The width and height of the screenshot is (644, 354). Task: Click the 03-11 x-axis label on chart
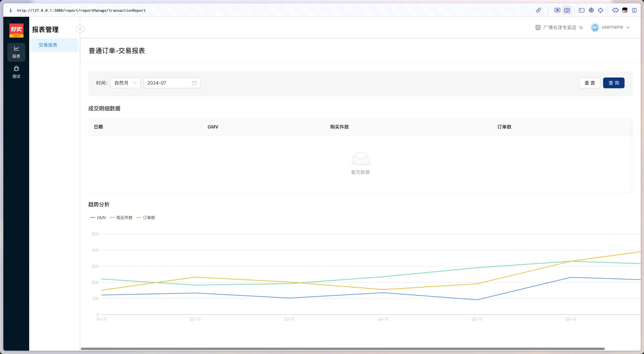(x=289, y=319)
